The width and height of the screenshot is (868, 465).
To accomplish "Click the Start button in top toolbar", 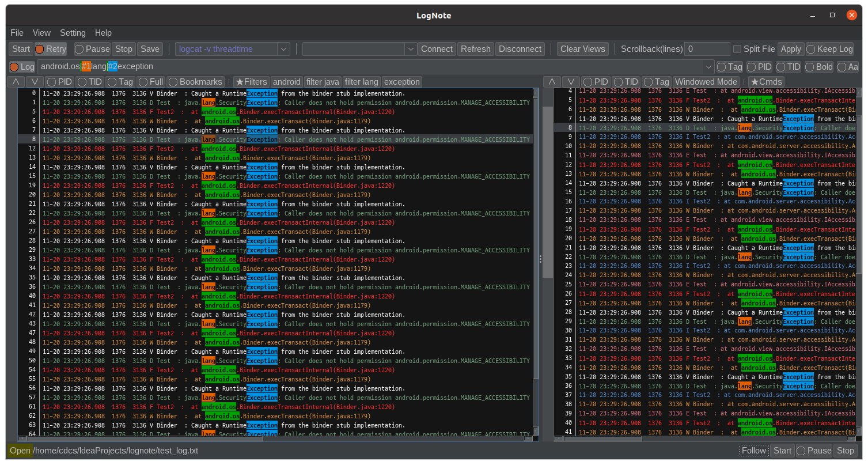I will point(21,49).
